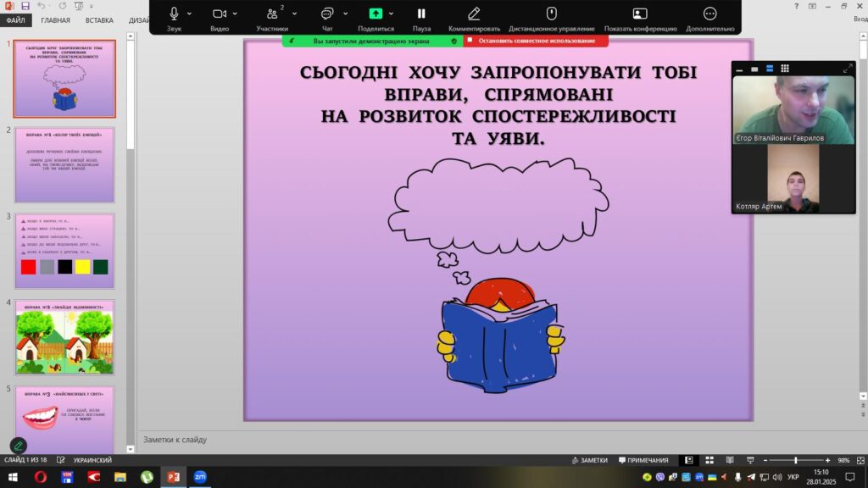Toggle ПРИМЕЧАНИЯ comments pane
Screen dimensions: 868x488
[643, 460]
